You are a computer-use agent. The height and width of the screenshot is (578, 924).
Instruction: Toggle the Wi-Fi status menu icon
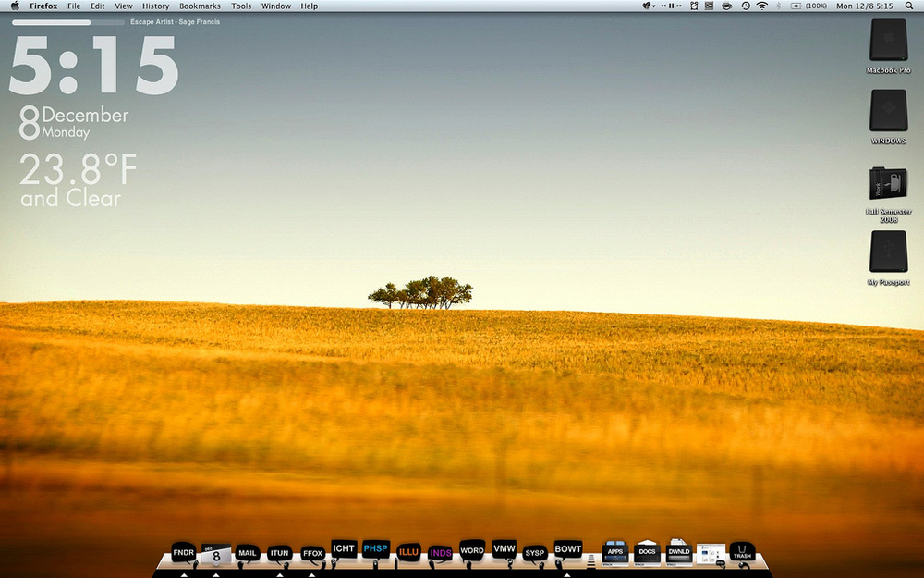762,6
